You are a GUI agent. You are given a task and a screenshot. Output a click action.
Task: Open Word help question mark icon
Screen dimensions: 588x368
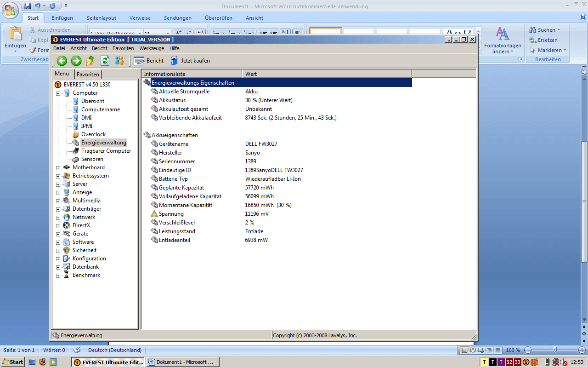(x=583, y=17)
